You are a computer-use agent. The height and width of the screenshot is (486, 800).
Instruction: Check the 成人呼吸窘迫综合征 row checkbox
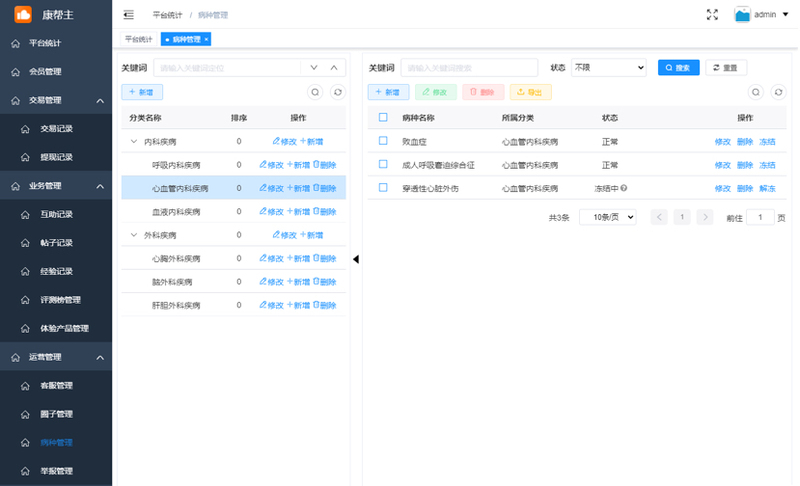tap(383, 164)
